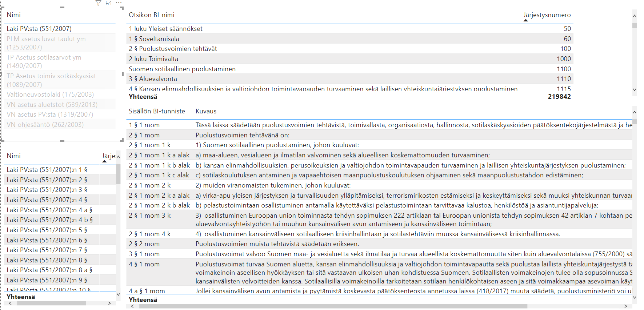This screenshot has width=644, height=310.
Task: Click row '2 § Puolustusvoimien tehtävät'
Action: [350, 49]
